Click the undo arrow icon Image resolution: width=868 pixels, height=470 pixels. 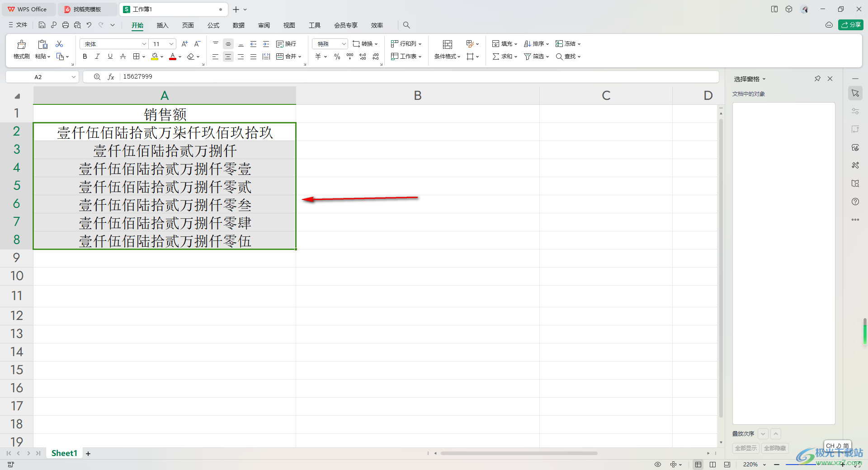pyautogui.click(x=89, y=25)
